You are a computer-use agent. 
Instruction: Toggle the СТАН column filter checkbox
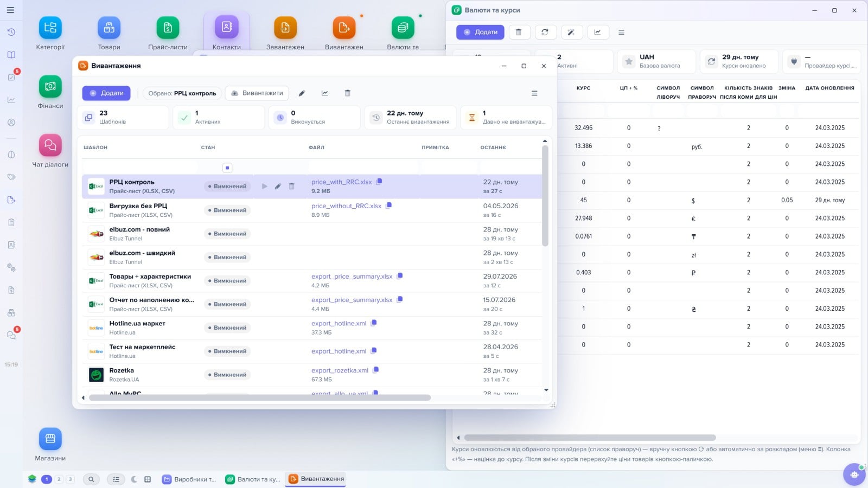pyautogui.click(x=227, y=168)
